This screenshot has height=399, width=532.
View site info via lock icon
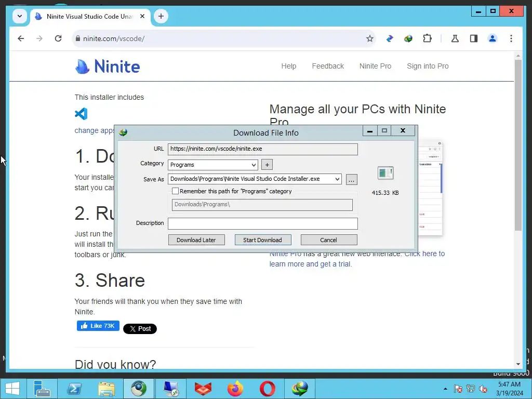click(78, 38)
